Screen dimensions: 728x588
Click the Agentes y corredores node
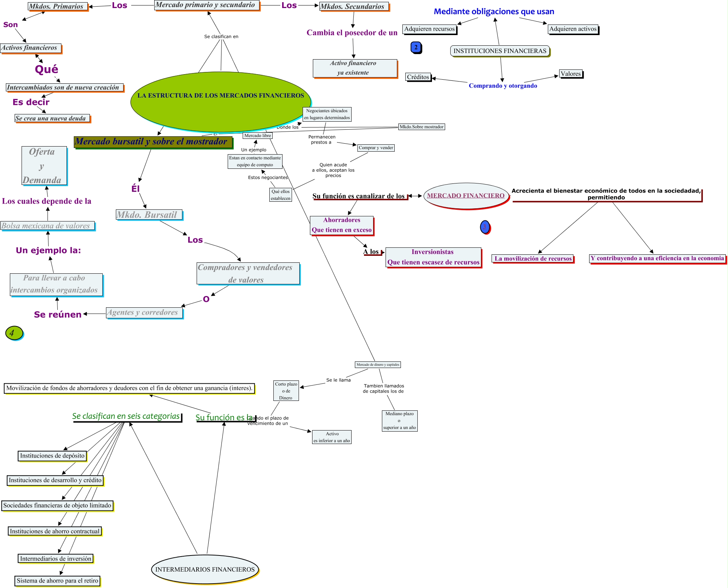[144, 313]
